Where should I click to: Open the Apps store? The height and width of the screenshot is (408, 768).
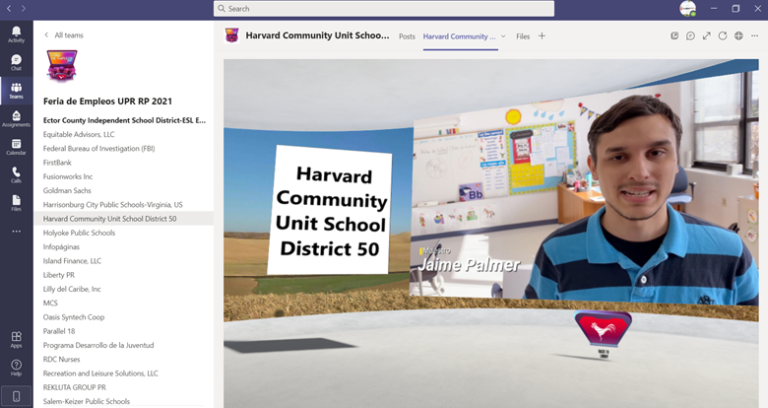[x=16, y=339]
